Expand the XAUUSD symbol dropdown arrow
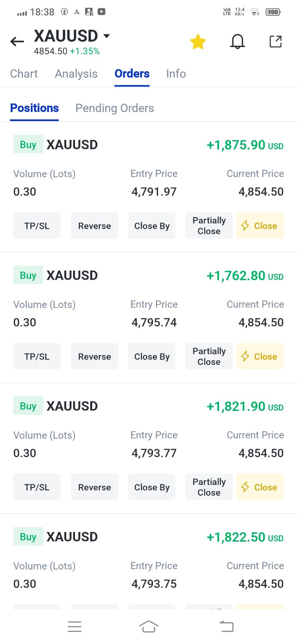 (x=107, y=36)
